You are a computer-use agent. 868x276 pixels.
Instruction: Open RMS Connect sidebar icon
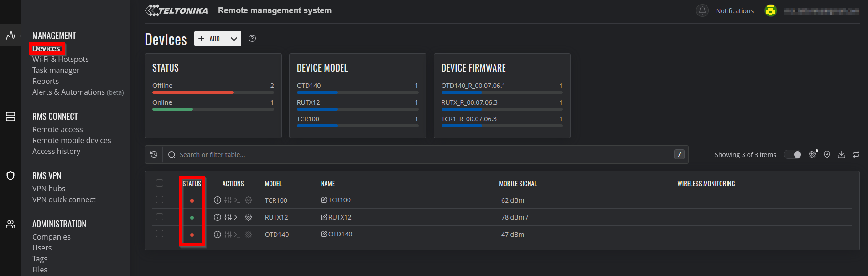10,117
